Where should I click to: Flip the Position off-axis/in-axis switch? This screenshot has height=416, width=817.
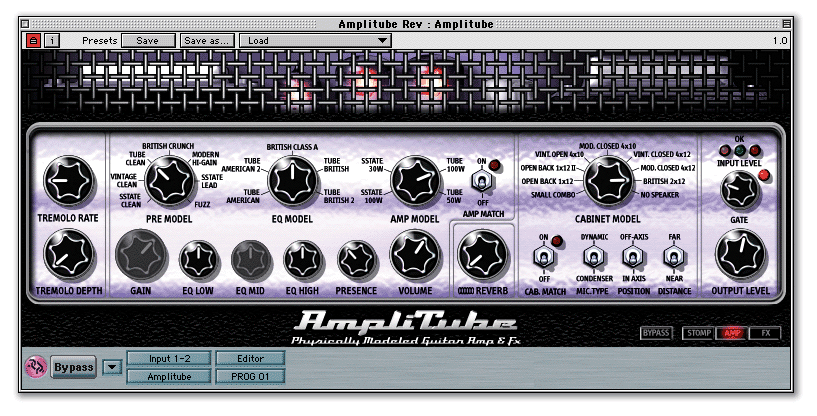633,256
